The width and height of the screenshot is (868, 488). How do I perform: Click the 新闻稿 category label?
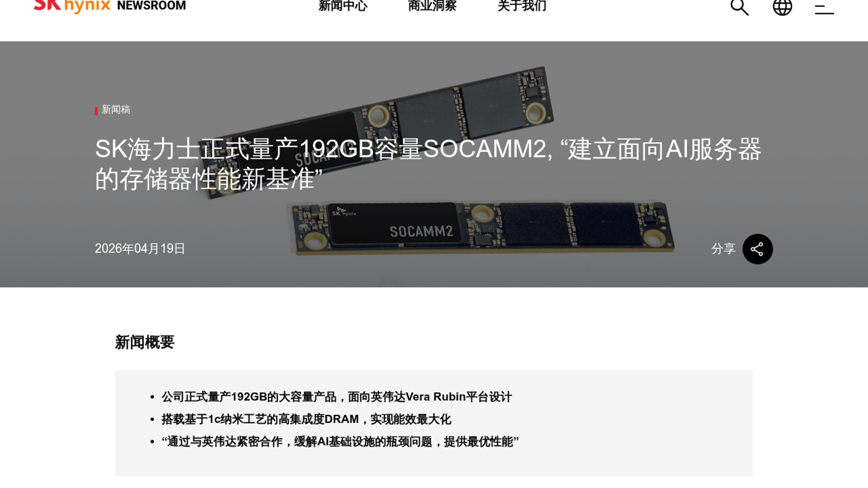click(x=116, y=110)
